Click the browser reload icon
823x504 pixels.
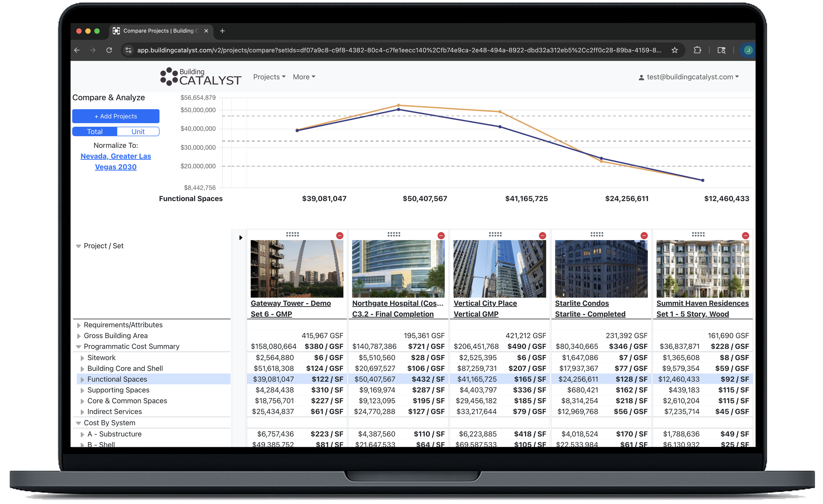coord(109,50)
